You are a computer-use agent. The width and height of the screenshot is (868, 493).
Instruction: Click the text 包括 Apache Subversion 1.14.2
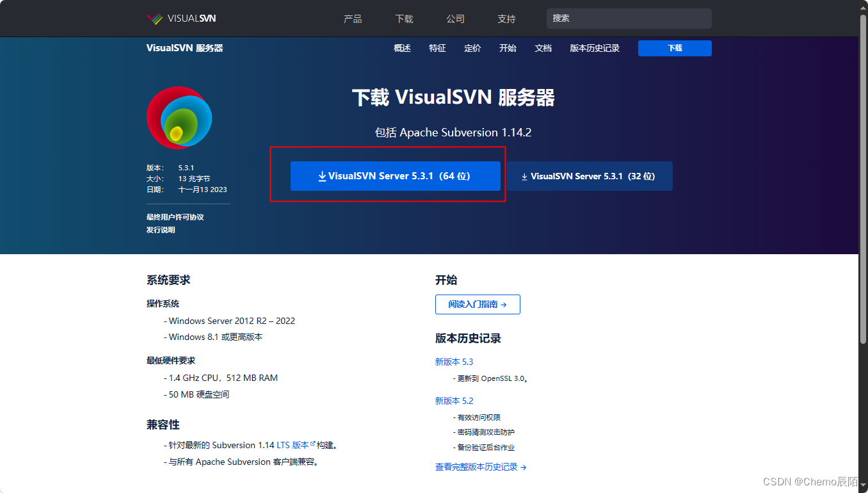click(453, 133)
